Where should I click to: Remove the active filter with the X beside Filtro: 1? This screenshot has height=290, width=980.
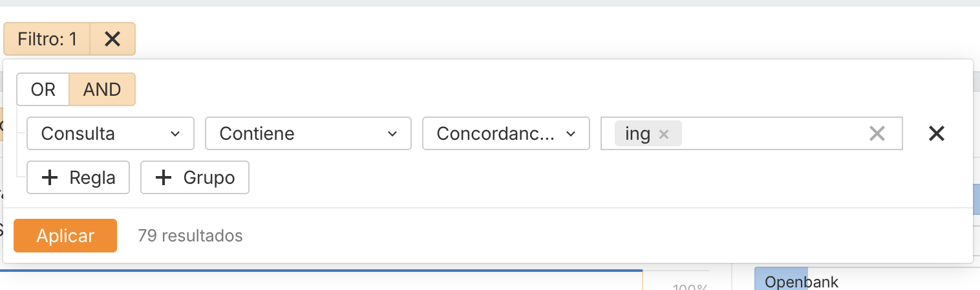112,39
